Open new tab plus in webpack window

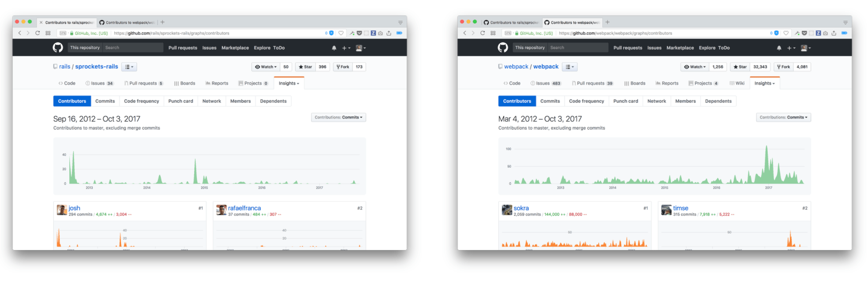coord(608,22)
